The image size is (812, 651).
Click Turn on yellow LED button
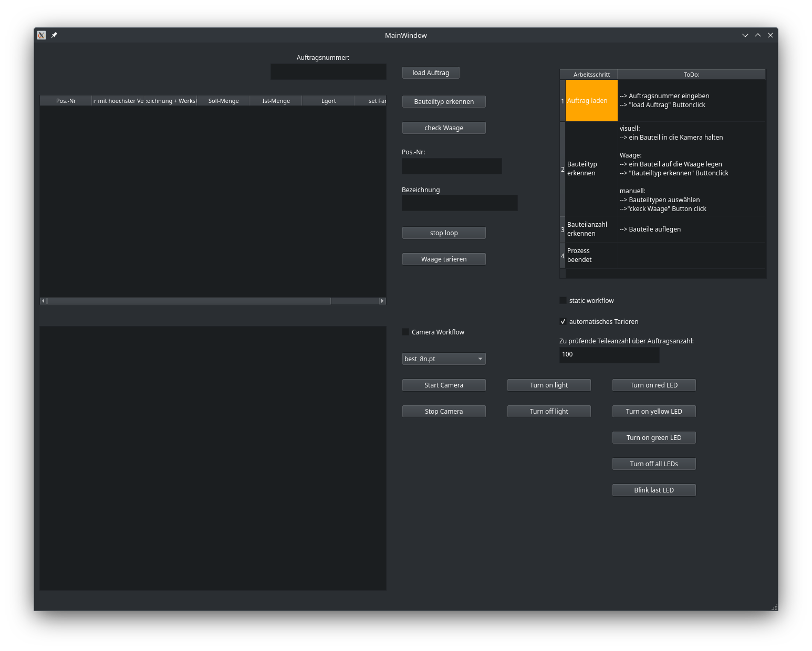654,412
